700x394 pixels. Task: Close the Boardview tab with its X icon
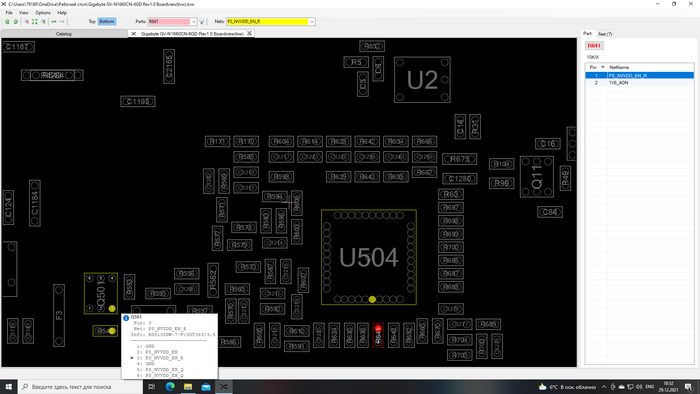pos(250,33)
